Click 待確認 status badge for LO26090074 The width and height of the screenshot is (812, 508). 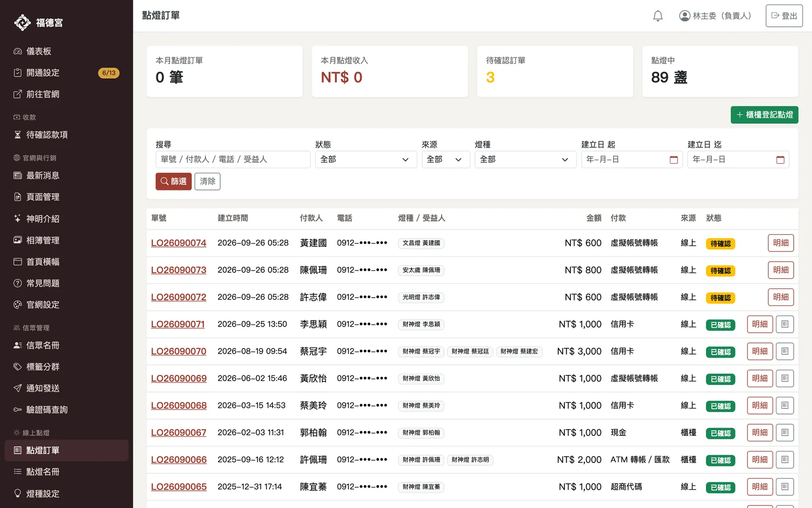coord(720,244)
